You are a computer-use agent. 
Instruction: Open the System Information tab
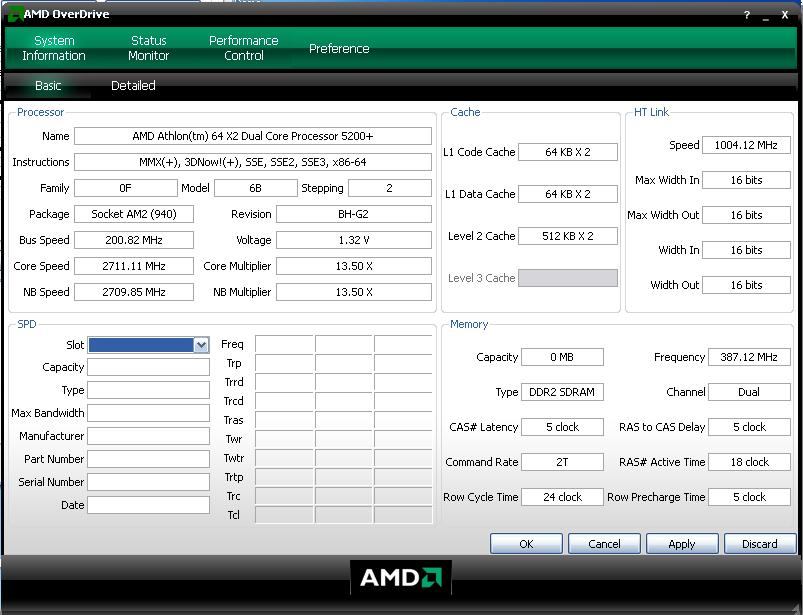click(x=54, y=48)
